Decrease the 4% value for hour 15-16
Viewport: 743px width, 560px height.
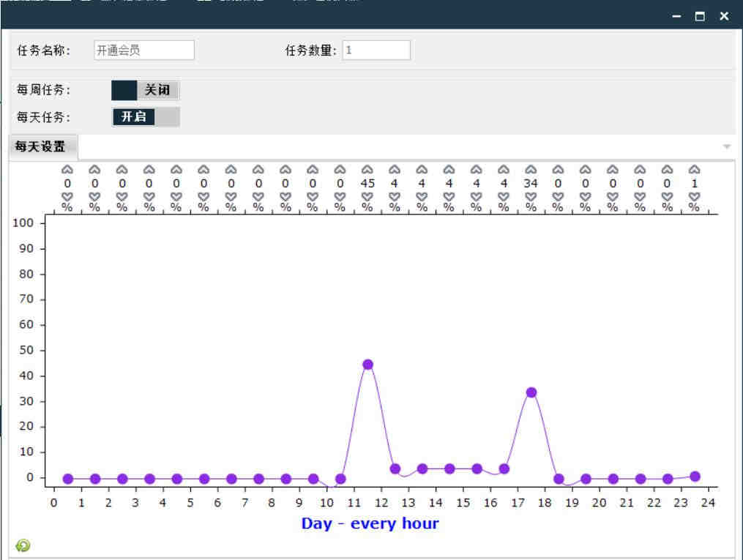pyautogui.click(x=477, y=196)
